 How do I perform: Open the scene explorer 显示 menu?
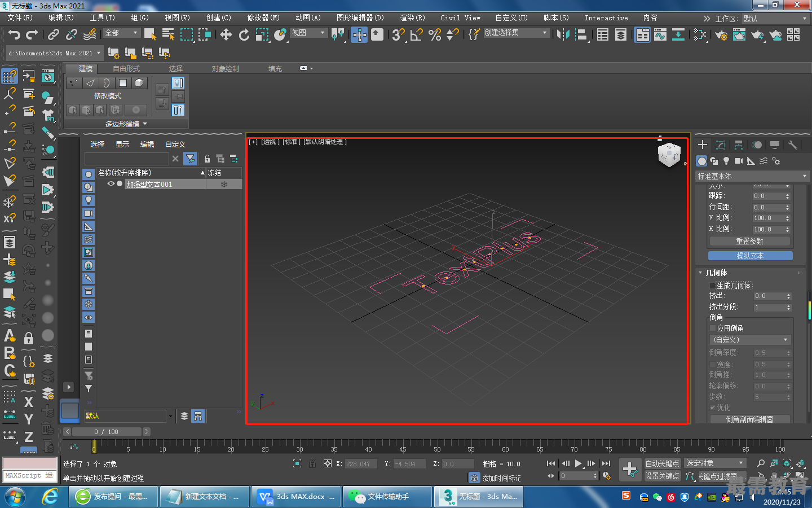point(122,144)
